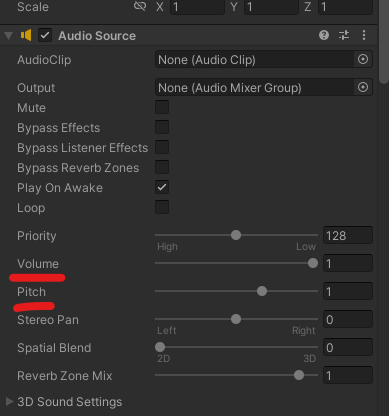
Task: Open the Output mixer group object picker
Action: pos(363,87)
